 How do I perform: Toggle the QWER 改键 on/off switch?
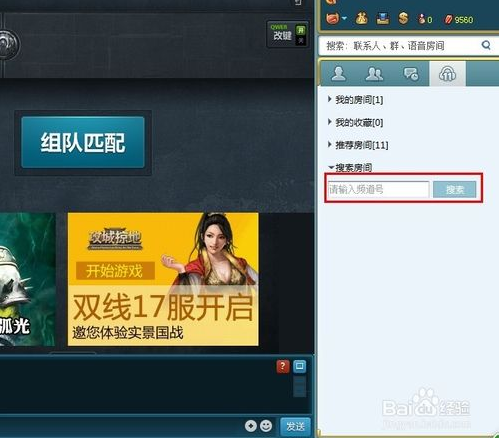tap(301, 35)
